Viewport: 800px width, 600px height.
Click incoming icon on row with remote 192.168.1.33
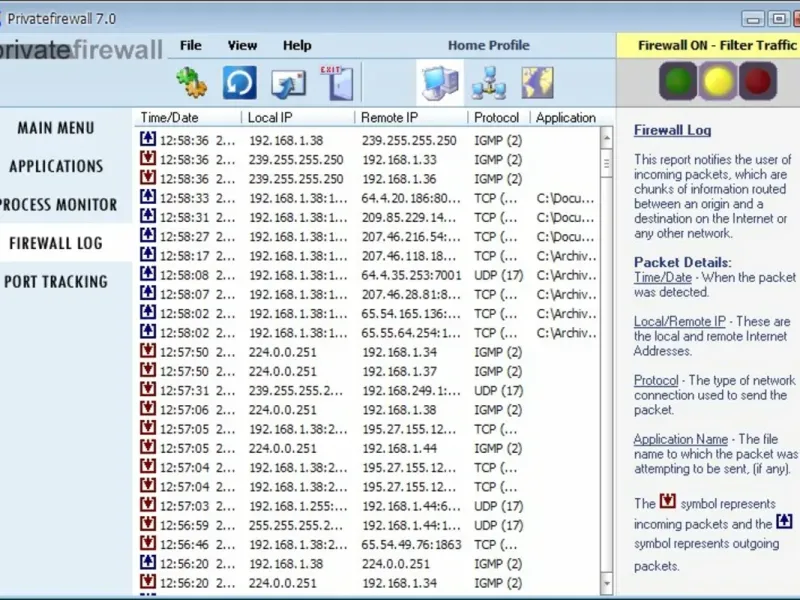(148, 158)
